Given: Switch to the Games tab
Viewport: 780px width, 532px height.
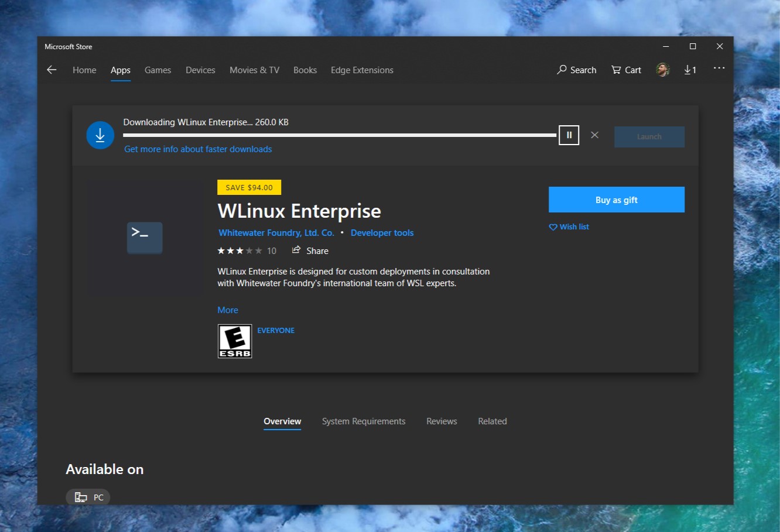Looking at the screenshot, I should tap(158, 70).
